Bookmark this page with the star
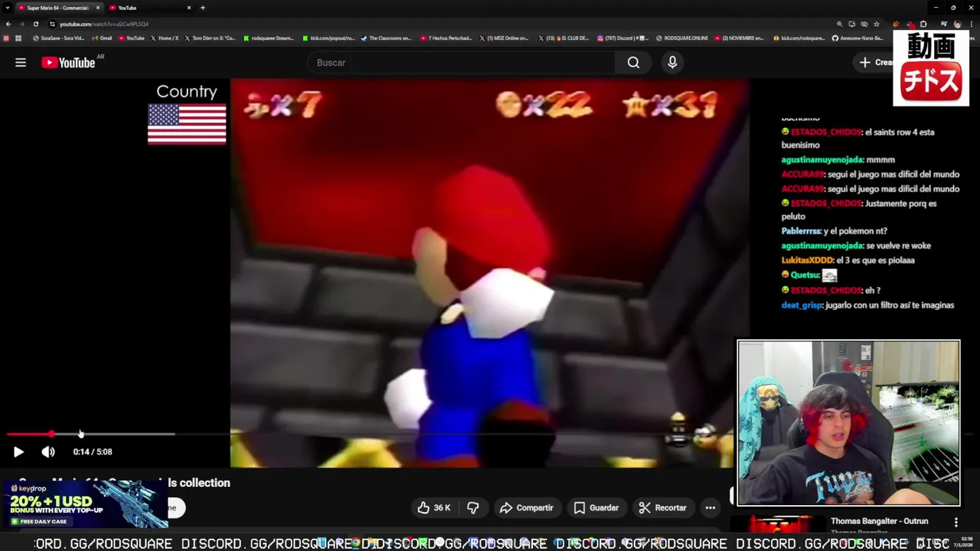The image size is (980, 551). coord(877,24)
